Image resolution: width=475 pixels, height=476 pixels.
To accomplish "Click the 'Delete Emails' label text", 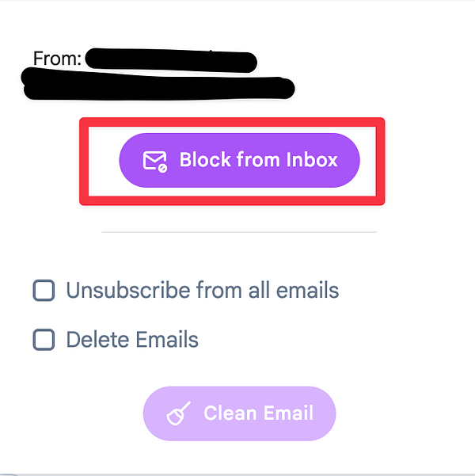I will pyautogui.click(x=132, y=340).
